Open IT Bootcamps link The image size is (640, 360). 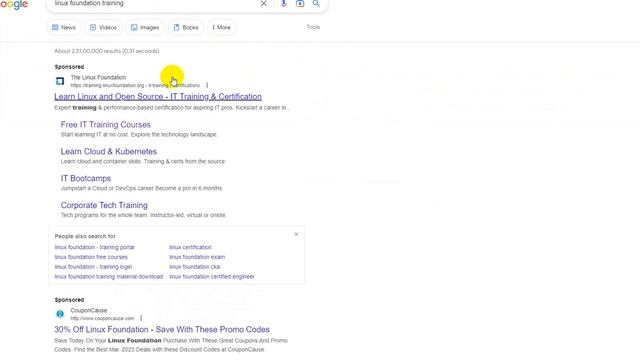86,178
